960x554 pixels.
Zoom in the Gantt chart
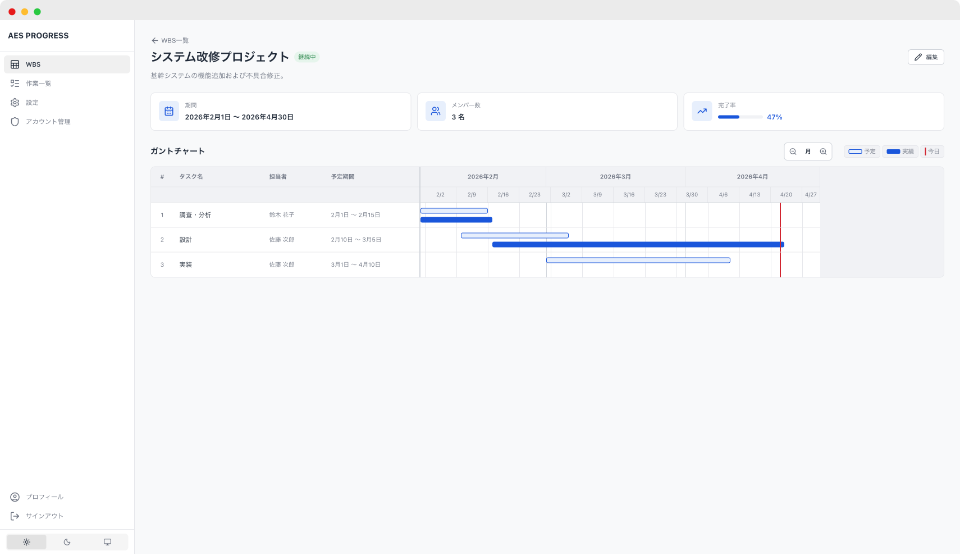click(823, 152)
